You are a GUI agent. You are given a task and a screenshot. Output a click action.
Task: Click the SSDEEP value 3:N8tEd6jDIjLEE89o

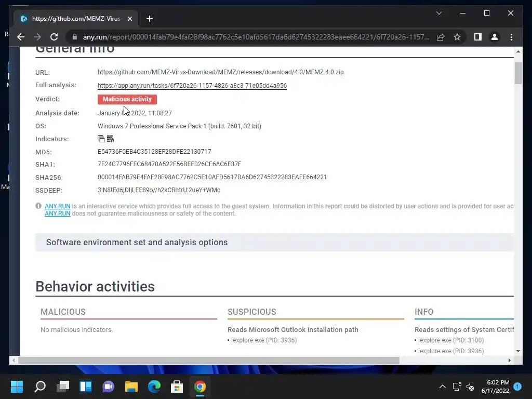pos(159,190)
